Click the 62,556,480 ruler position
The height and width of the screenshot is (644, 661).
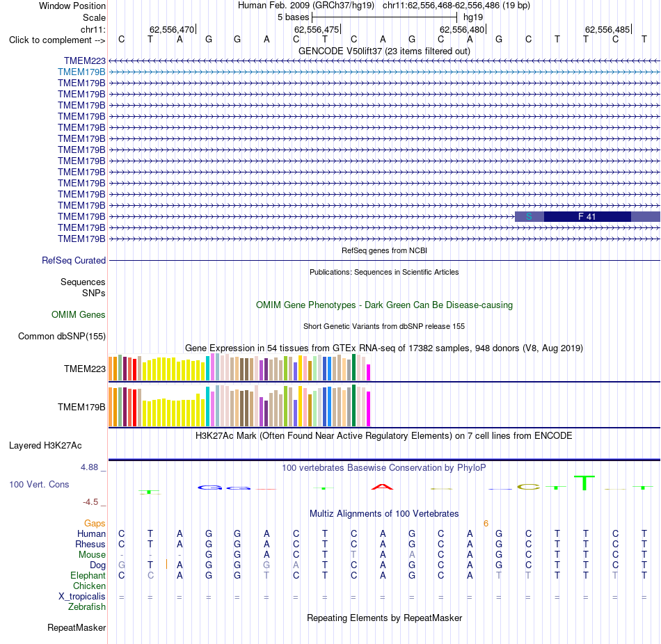point(462,29)
